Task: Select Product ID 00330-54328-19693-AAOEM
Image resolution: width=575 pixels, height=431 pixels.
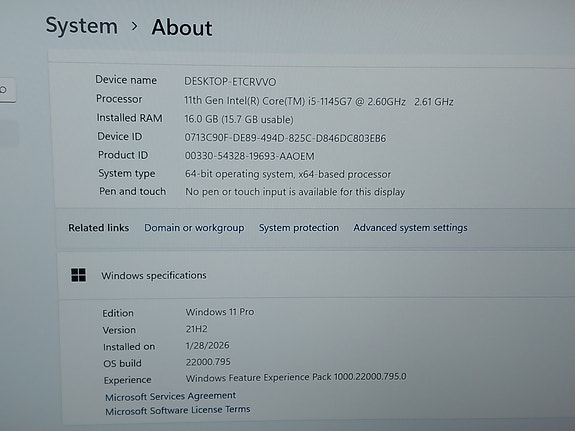Action: click(x=249, y=156)
